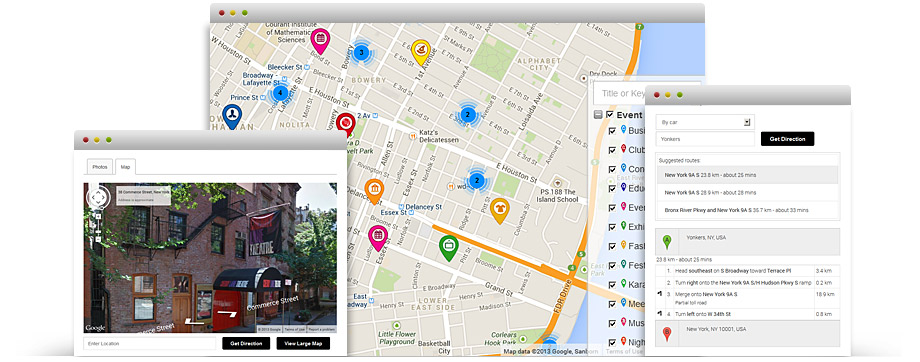Toggle the parent Event checkbox
920x362 pixels.
coord(610,115)
